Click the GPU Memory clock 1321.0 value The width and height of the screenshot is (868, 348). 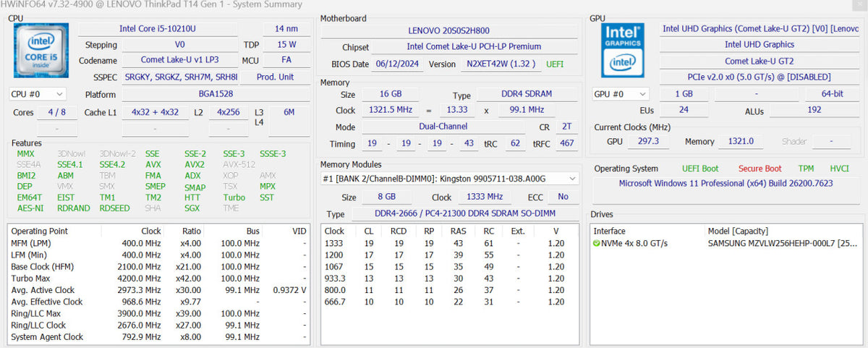740,142
